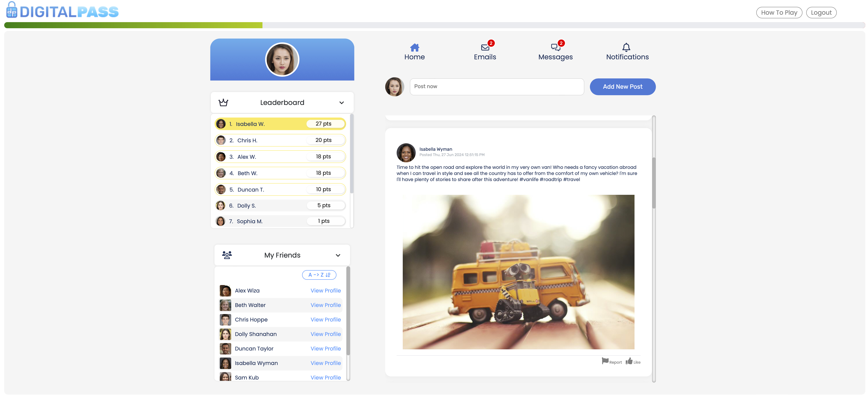Viewport: 868px width, 398px height.
Task: Like Isabella Wyman's post with thumbs-up
Action: [629, 361]
